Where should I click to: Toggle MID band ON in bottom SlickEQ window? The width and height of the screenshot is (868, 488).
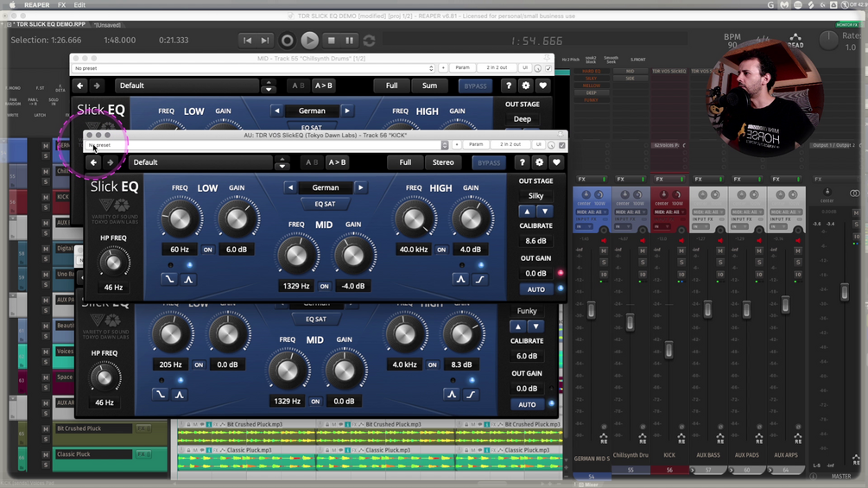pyautogui.click(x=315, y=401)
